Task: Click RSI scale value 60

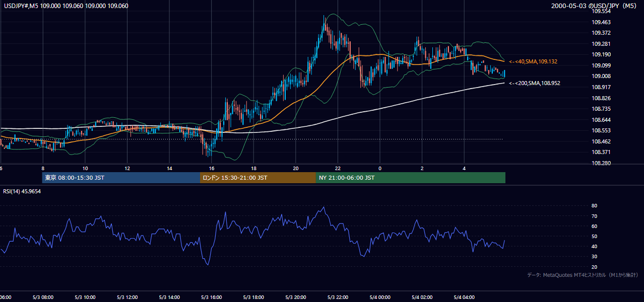Action: coord(595,226)
